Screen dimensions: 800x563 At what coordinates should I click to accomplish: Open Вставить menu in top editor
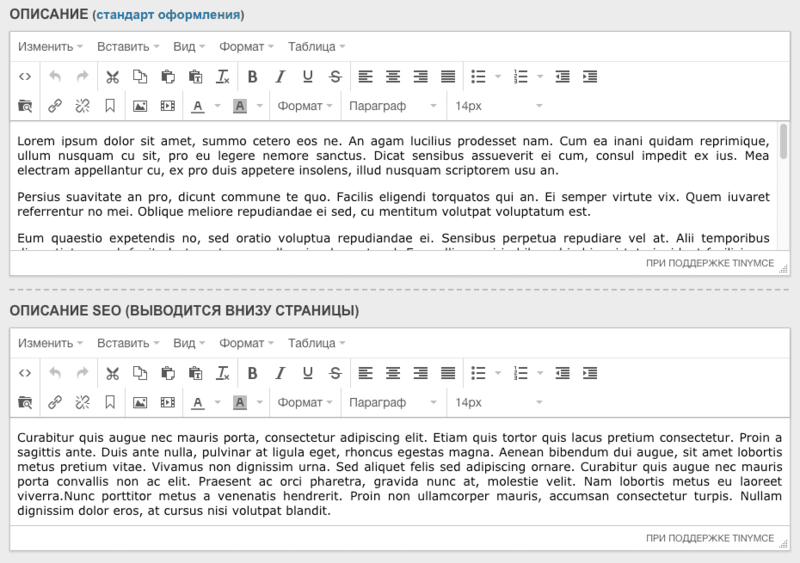point(128,47)
